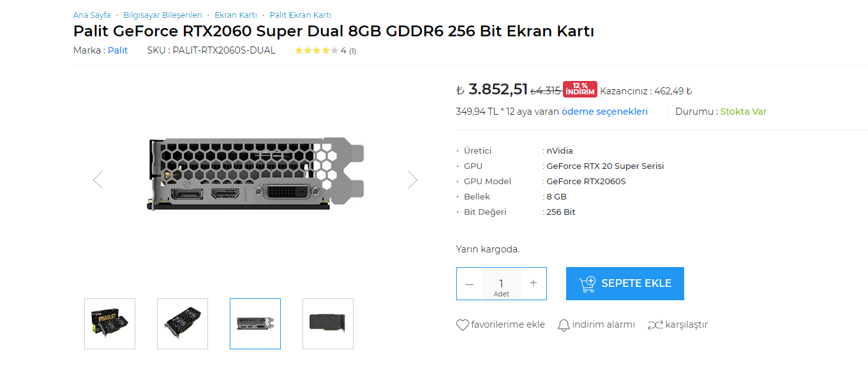The image size is (868, 378).
Task: Click the star rating
Action: [x=317, y=51]
